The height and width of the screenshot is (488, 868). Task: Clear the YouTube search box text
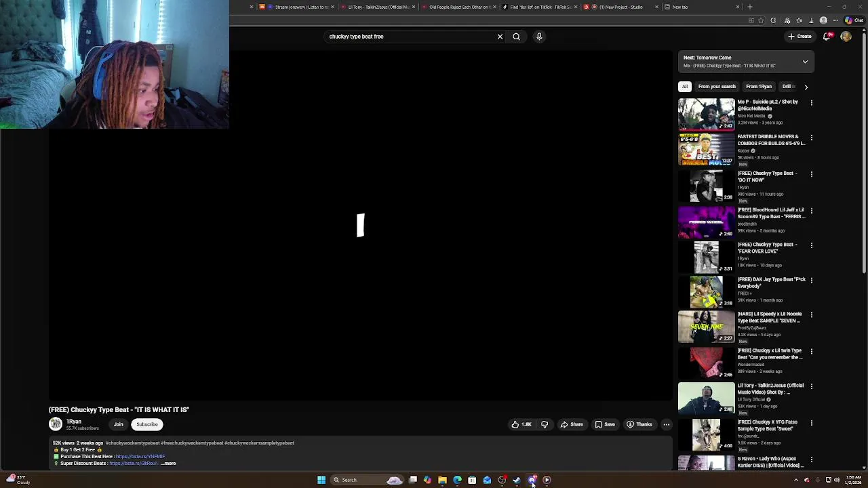click(500, 37)
